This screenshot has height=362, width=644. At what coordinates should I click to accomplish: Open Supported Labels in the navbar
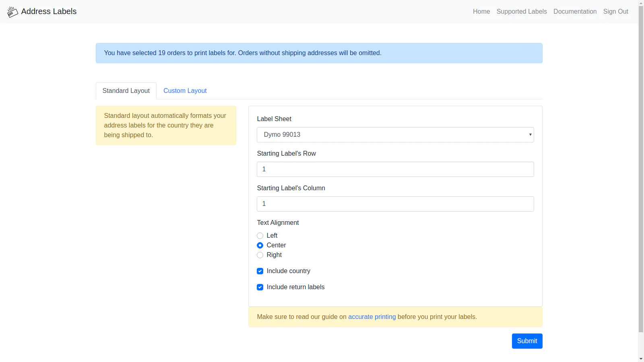pyautogui.click(x=522, y=12)
